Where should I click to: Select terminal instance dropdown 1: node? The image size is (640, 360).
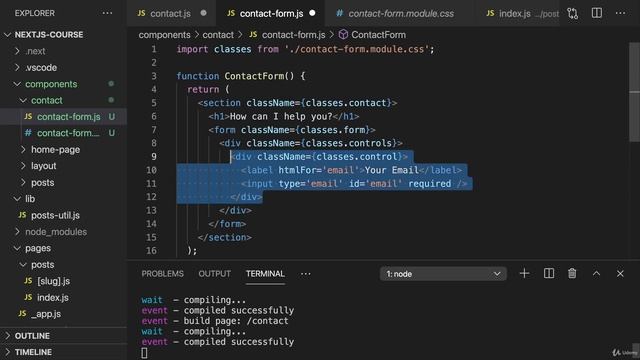[x=443, y=274]
